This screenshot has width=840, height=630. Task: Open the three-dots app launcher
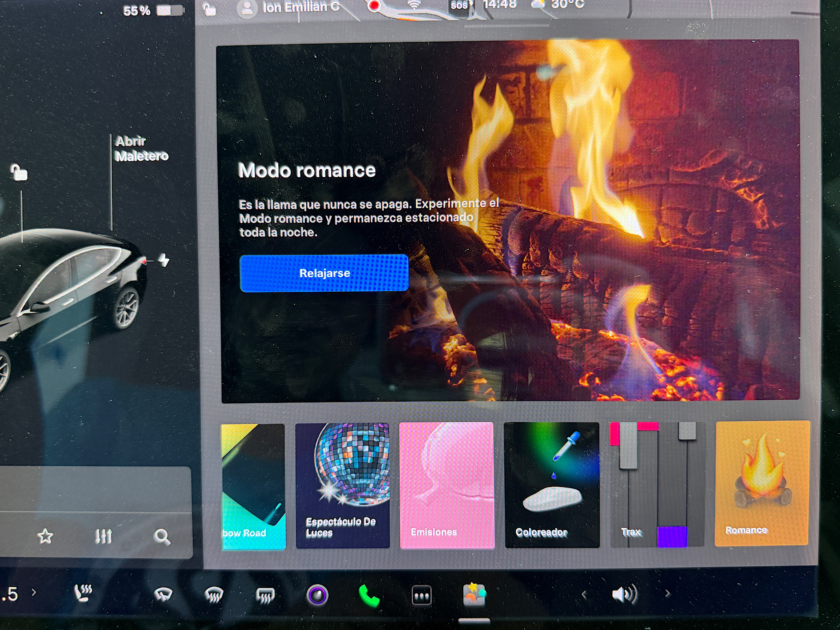(421, 596)
